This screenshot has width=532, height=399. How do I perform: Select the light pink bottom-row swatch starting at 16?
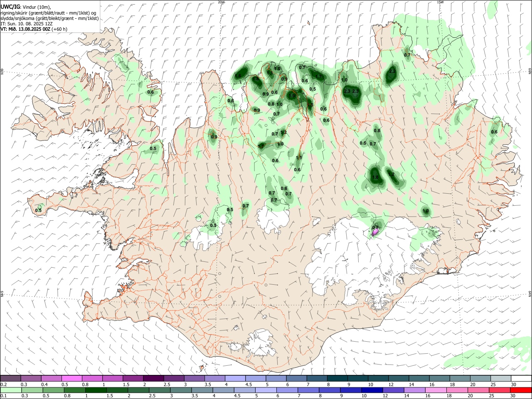[x=435, y=390]
